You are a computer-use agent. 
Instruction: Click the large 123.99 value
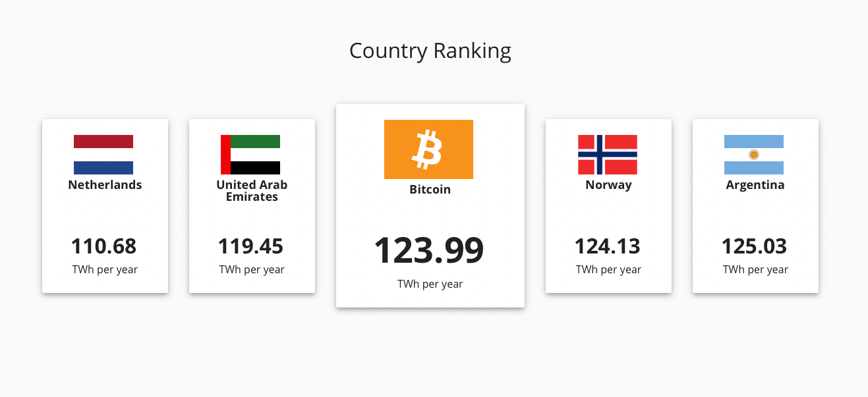pyautogui.click(x=429, y=250)
